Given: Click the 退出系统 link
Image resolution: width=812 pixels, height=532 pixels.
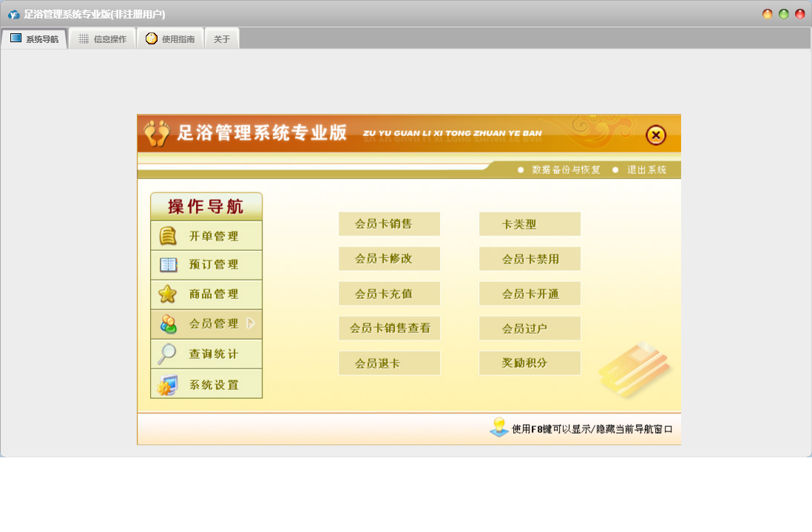Looking at the screenshot, I should tap(646, 170).
